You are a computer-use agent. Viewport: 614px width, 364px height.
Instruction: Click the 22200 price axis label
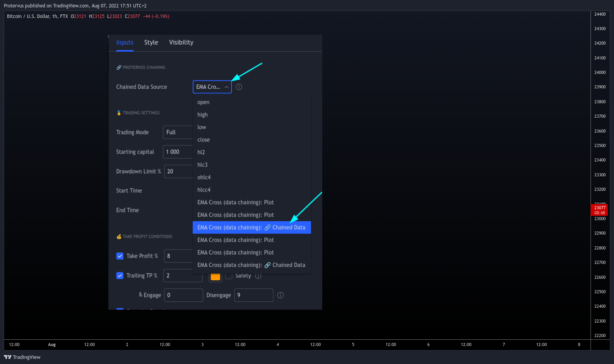600,335
